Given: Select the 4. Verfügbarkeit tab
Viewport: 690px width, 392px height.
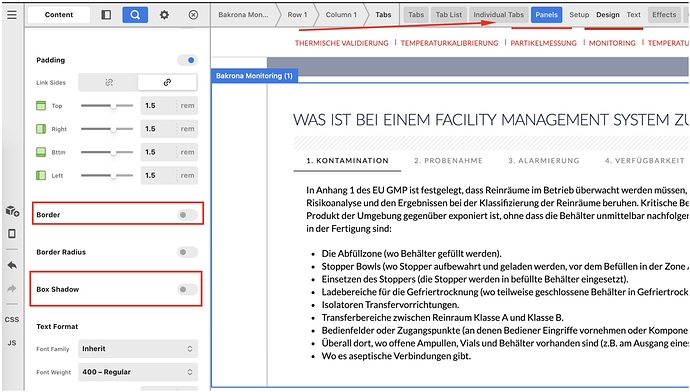Looking at the screenshot, I should point(644,161).
